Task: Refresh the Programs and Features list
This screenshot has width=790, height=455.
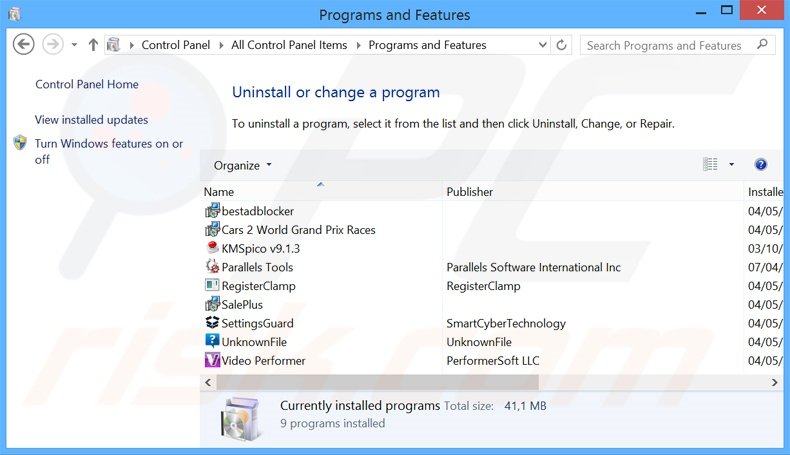Action: (x=561, y=45)
